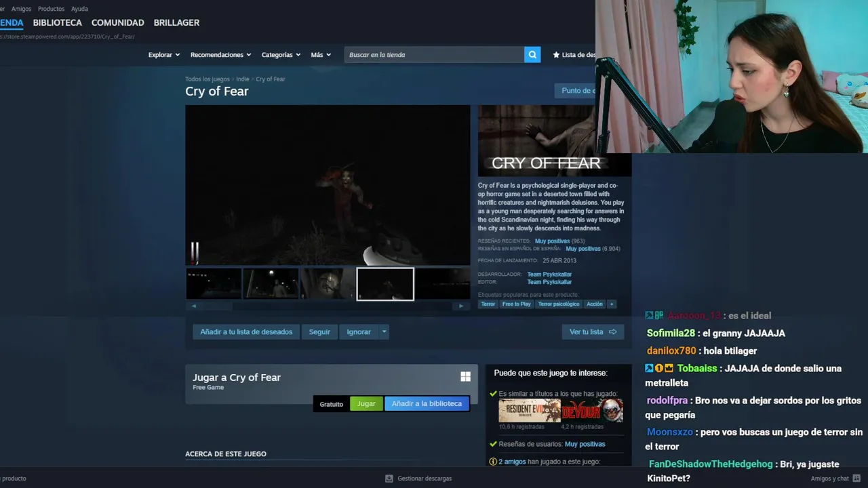Open the Explorar dropdown
Viewport: 868px width, 488px height.
(x=164, y=55)
